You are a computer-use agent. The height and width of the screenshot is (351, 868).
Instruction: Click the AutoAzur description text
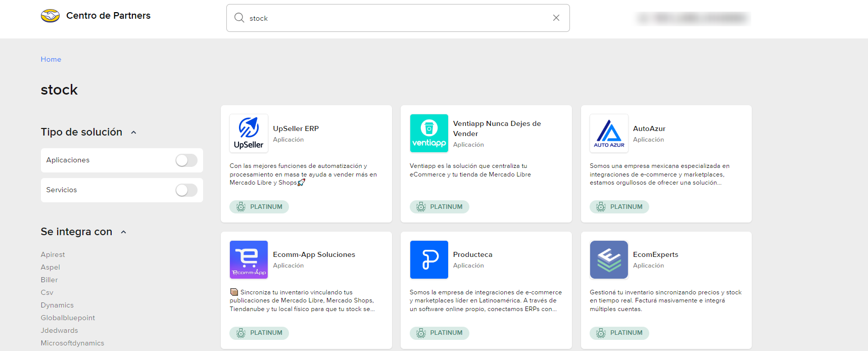coord(659,174)
